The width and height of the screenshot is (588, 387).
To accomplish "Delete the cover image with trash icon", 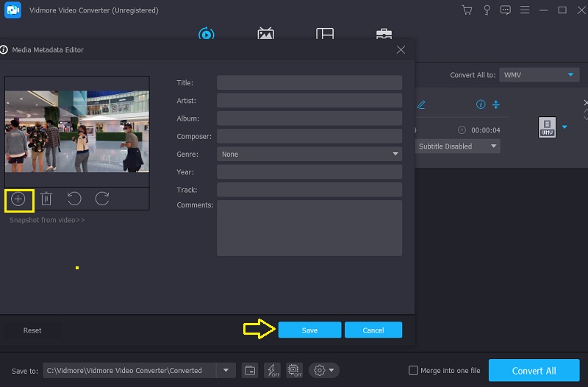I will 46,199.
